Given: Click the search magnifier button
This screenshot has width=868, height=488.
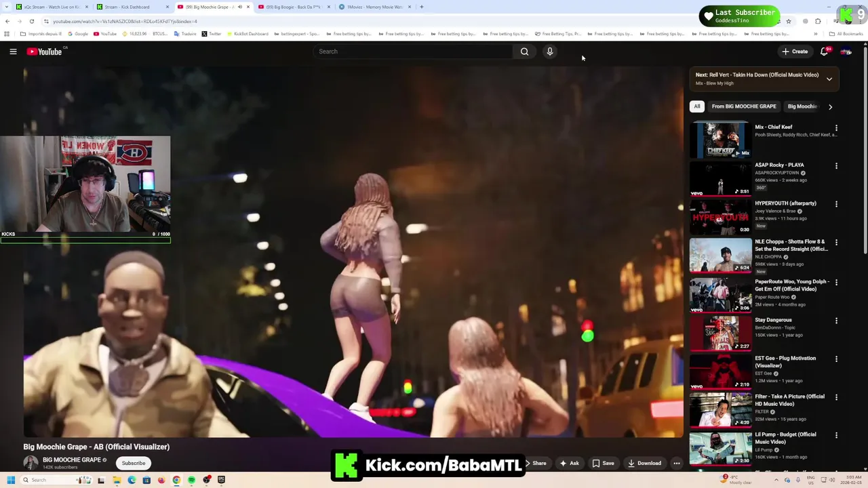Looking at the screenshot, I should pos(524,52).
